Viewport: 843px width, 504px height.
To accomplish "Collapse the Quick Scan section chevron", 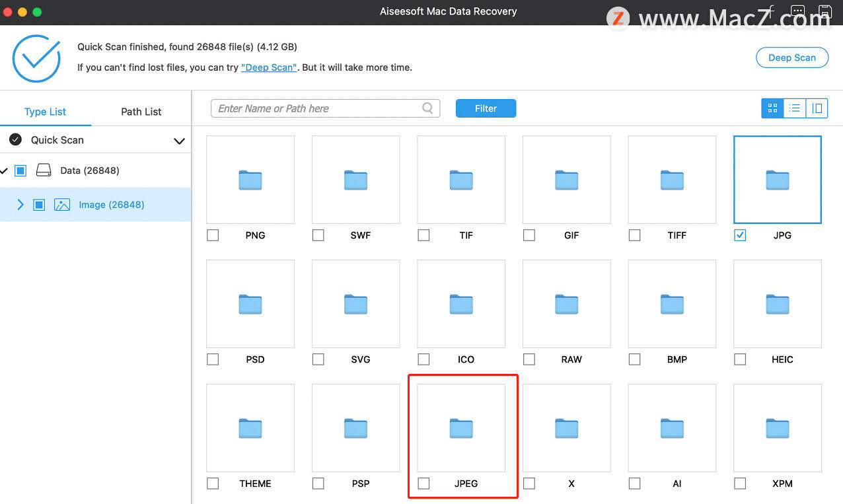I will [x=179, y=141].
